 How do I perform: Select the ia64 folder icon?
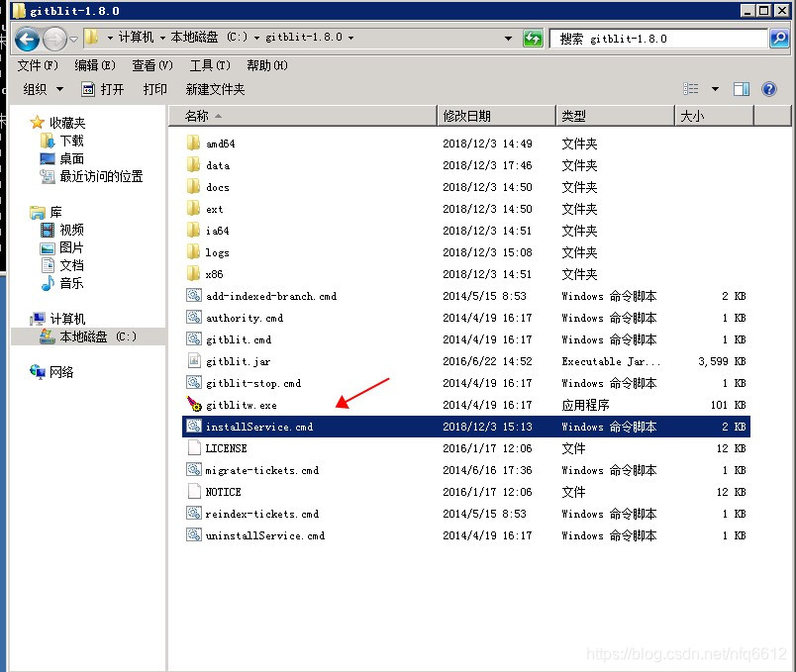[193, 230]
